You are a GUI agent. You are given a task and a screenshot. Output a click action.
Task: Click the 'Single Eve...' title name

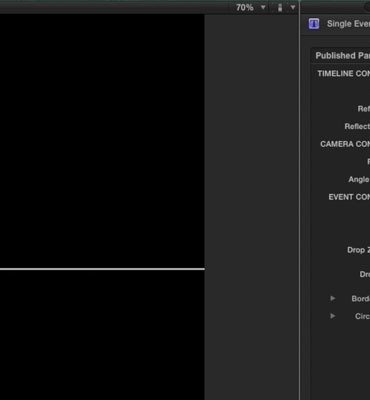click(348, 24)
